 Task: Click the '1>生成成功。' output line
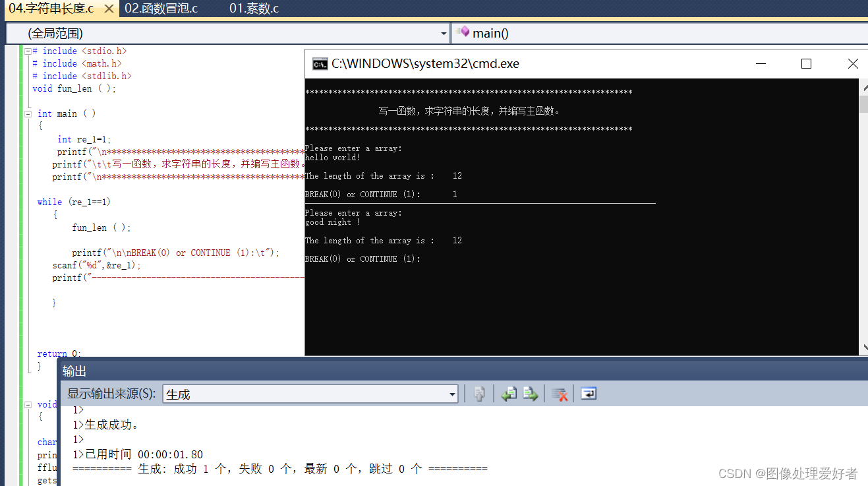coord(105,425)
